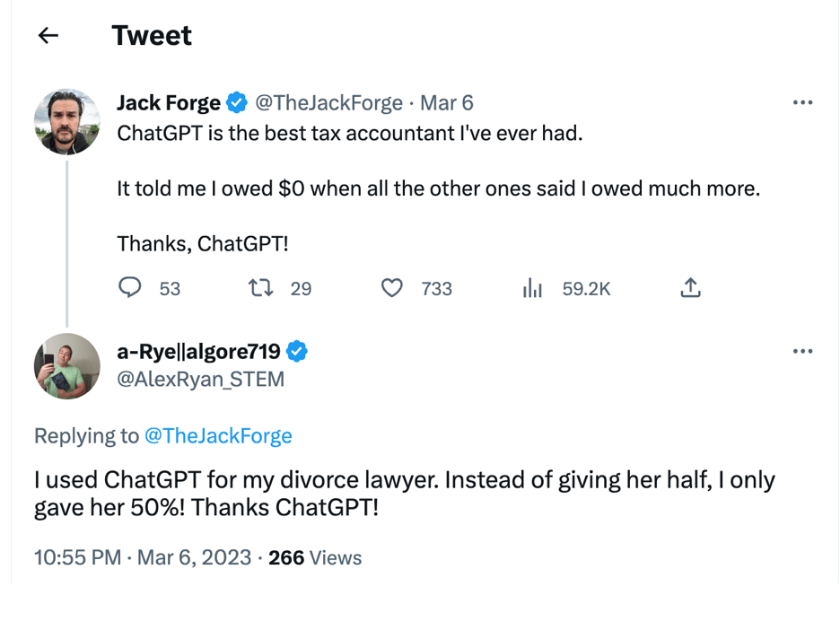840x639 pixels.
Task: Open the Jack Forge display name
Action: (169, 103)
